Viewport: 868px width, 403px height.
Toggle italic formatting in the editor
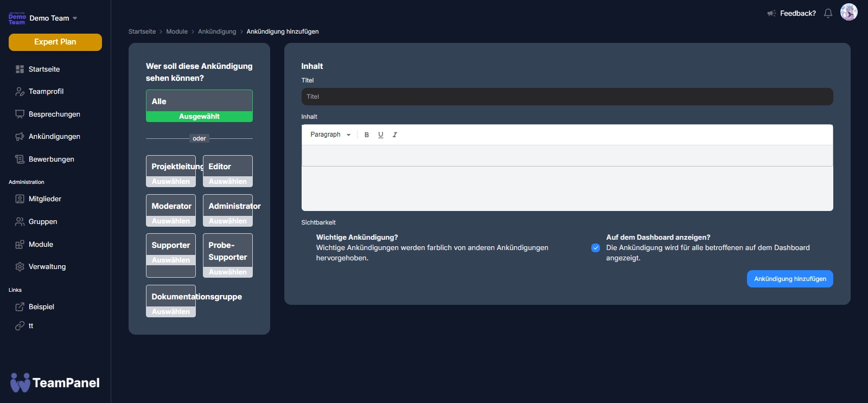point(395,135)
